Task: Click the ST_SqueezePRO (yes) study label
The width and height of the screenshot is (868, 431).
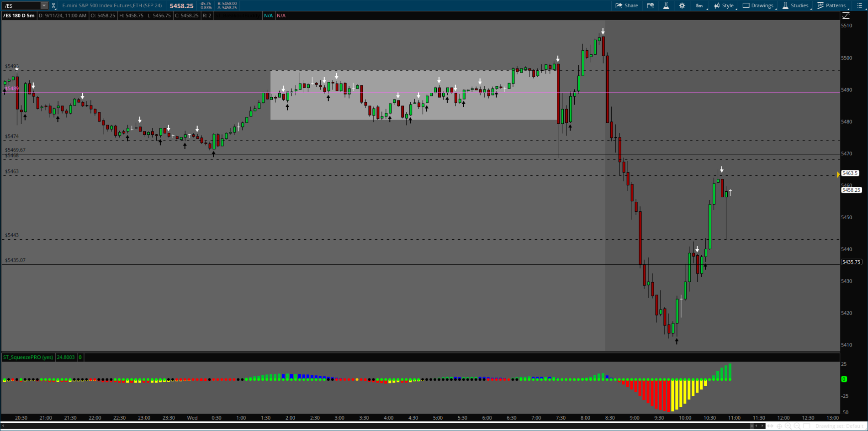Action: [x=28, y=357]
